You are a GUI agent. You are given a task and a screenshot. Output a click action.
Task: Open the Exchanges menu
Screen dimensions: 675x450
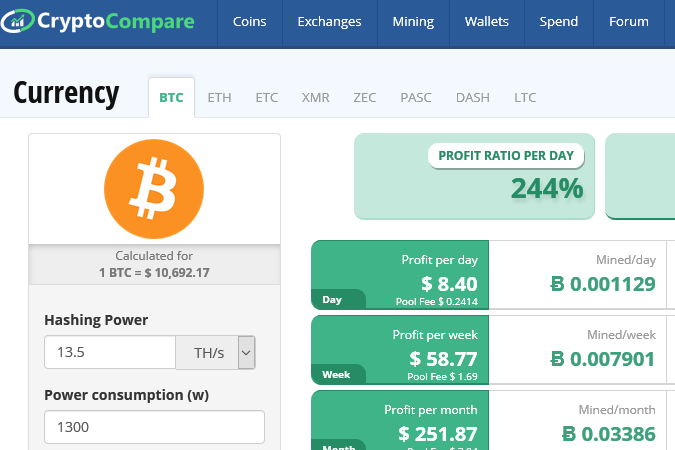(328, 22)
